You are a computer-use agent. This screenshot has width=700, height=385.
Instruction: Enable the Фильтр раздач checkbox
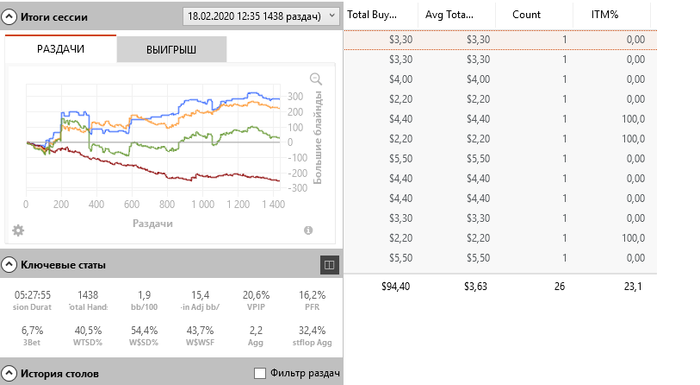[260, 373]
